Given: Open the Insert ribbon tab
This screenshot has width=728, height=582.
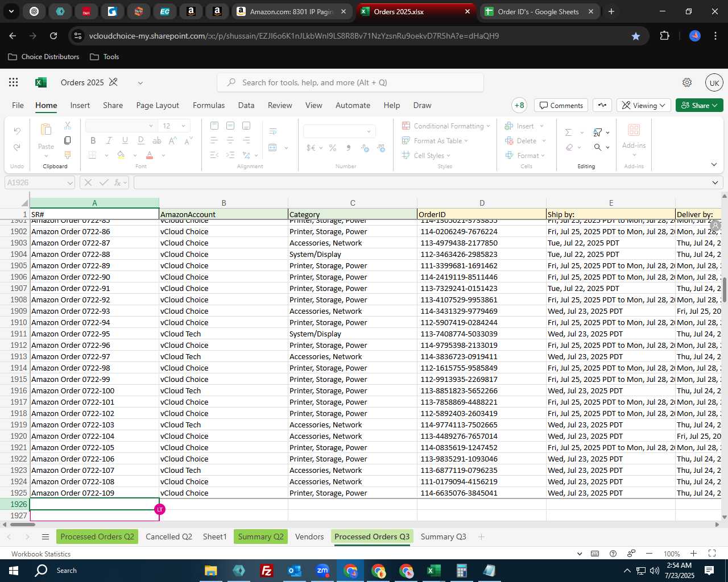Looking at the screenshot, I should pos(80,105).
